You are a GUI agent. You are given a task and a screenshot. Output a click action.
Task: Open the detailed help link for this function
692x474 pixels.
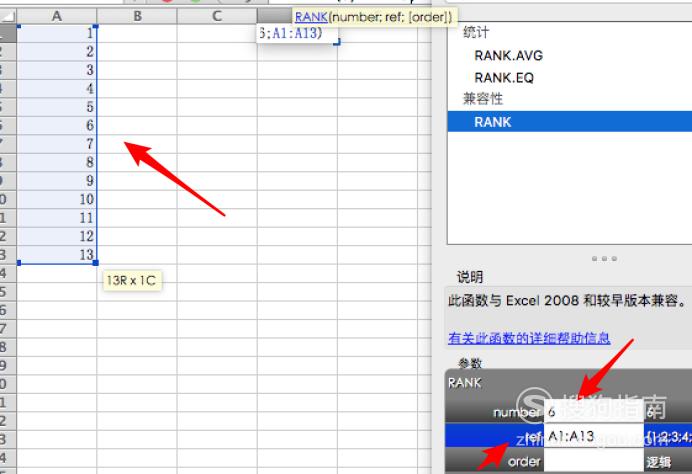click(529, 338)
